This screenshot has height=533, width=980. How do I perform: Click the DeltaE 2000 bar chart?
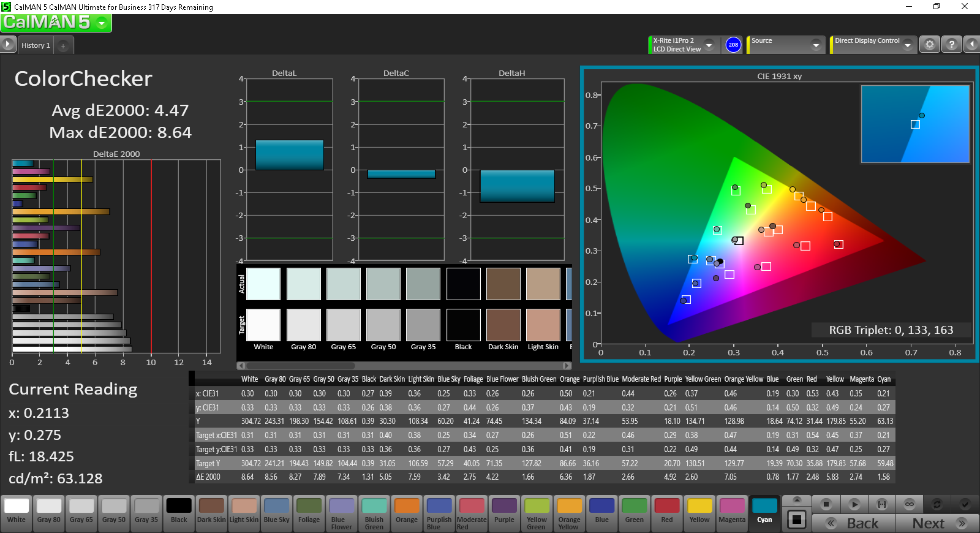pos(116,256)
